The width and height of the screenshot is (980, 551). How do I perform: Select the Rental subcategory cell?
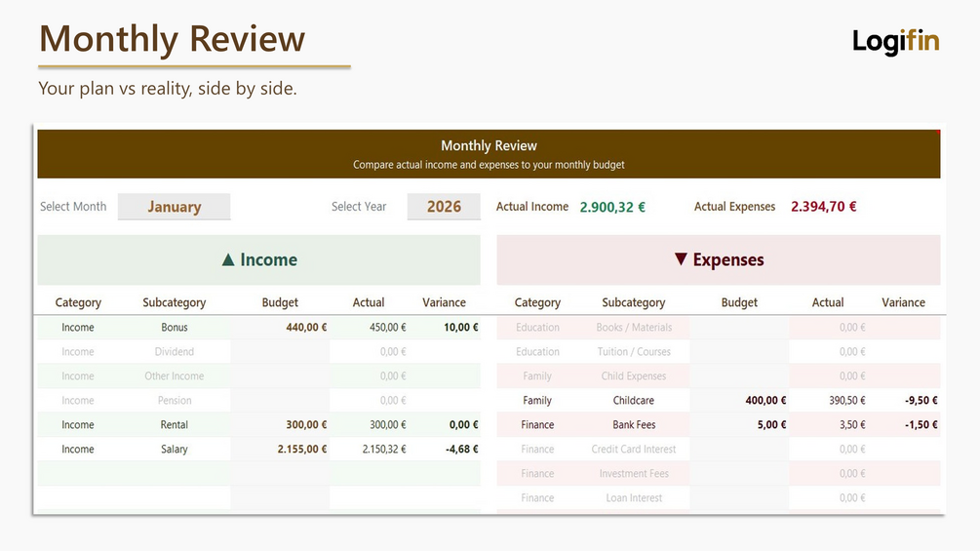click(175, 425)
